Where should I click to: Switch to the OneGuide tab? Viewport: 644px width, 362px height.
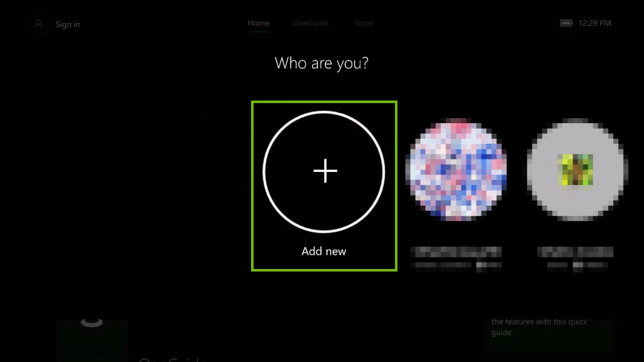click(x=310, y=23)
